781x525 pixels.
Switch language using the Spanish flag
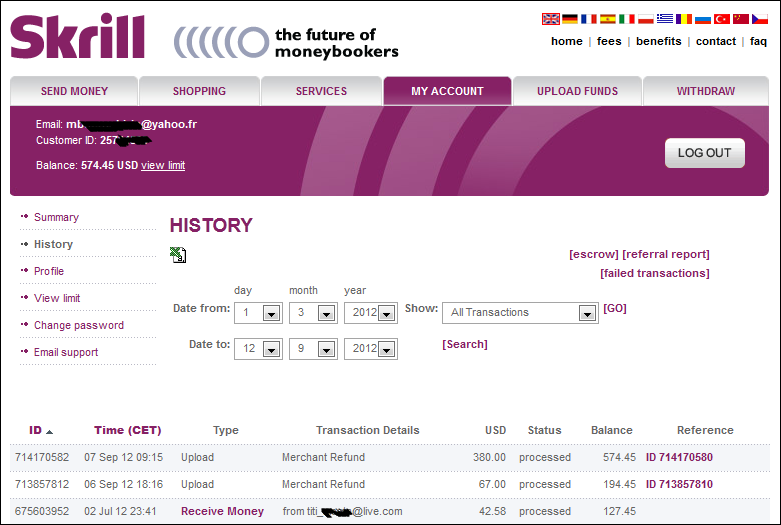pos(608,19)
